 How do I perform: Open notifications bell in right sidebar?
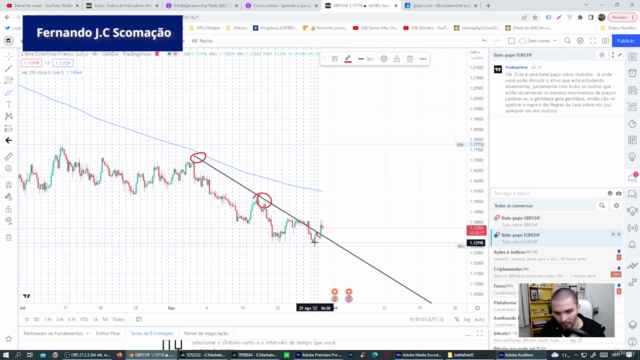tap(632, 244)
